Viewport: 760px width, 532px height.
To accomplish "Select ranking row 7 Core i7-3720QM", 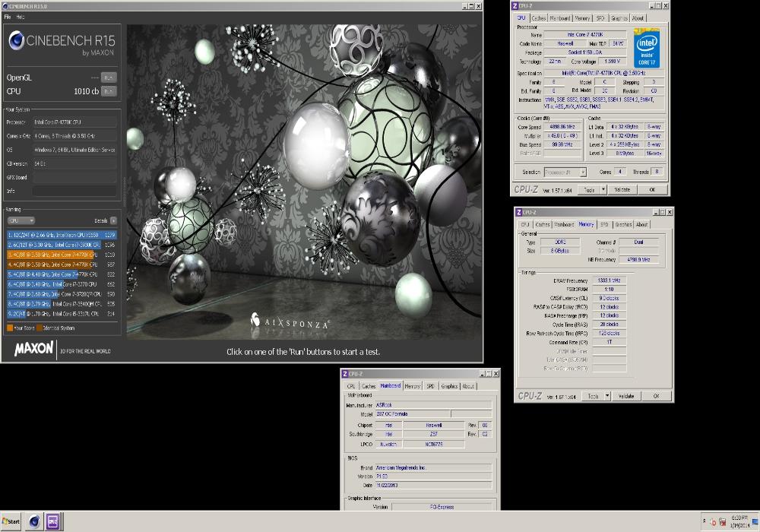I will tap(62, 294).
